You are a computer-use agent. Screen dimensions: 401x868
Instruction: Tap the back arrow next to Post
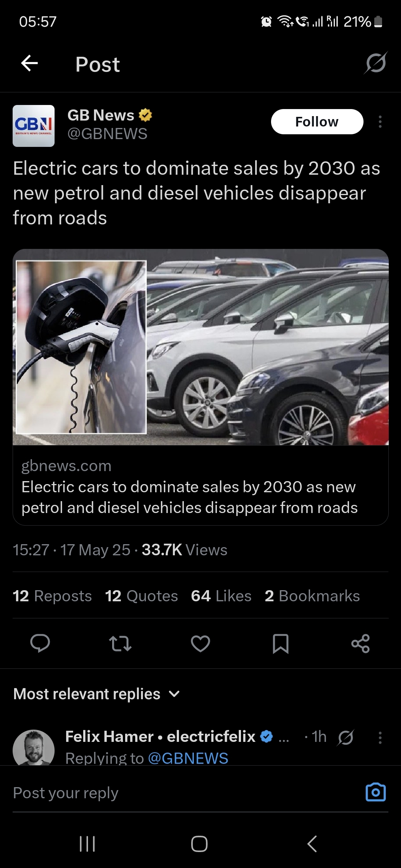29,63
